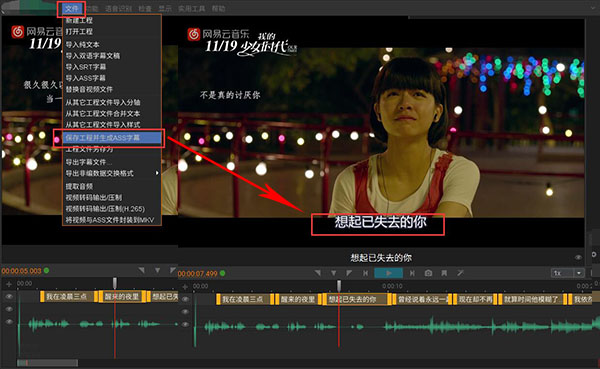Click the play button in right window

(x=388, y=273)
